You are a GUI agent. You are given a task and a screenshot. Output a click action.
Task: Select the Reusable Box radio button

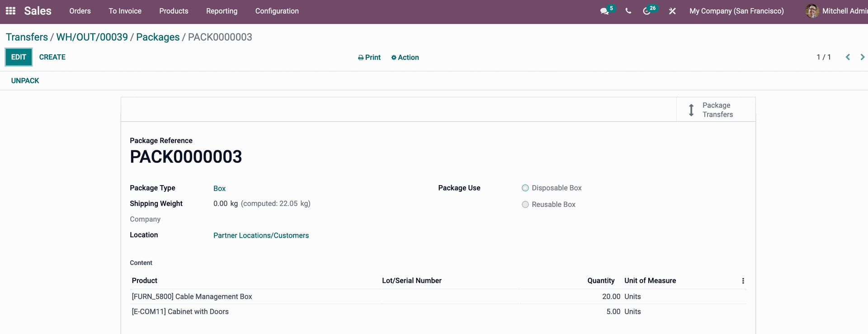click(525, 205)
